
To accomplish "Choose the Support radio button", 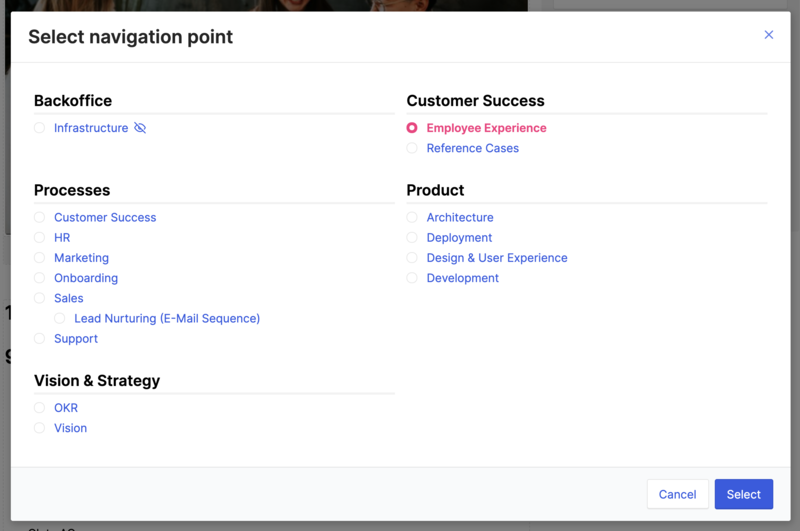I will pos(39,339).
